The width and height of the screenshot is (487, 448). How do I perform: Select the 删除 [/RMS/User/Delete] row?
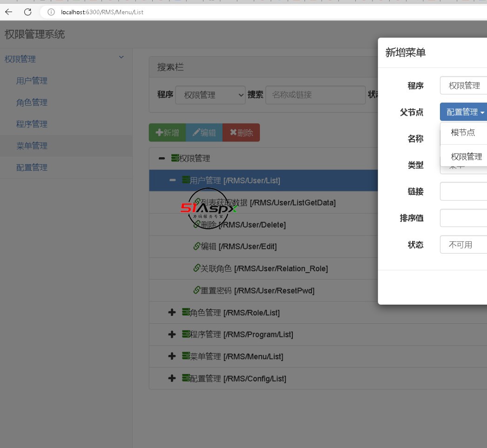pos(264,225)
